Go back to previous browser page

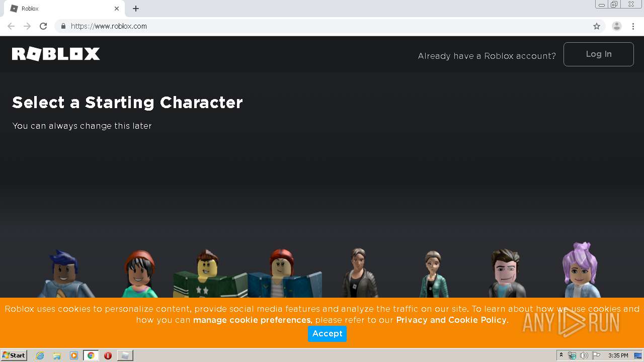tap(11, 26)
